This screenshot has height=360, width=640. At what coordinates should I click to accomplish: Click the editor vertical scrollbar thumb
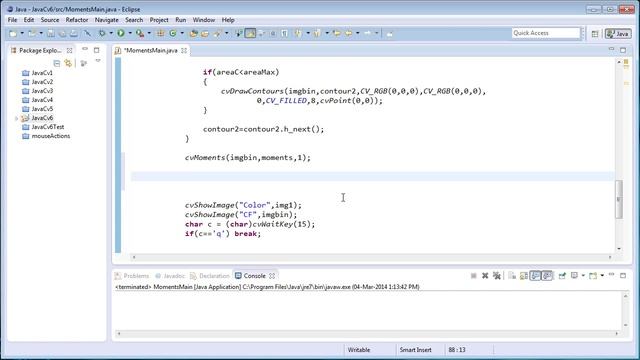pos(619,199)
